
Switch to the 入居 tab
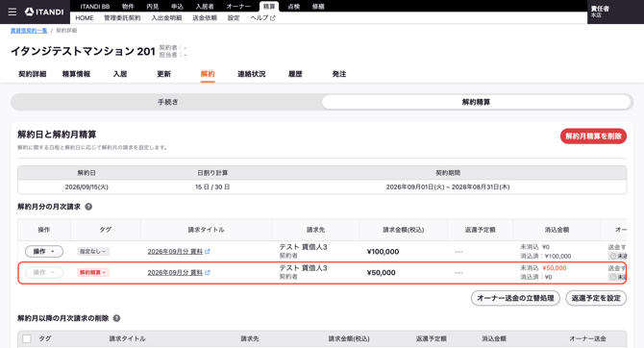(x=120, y=74)
